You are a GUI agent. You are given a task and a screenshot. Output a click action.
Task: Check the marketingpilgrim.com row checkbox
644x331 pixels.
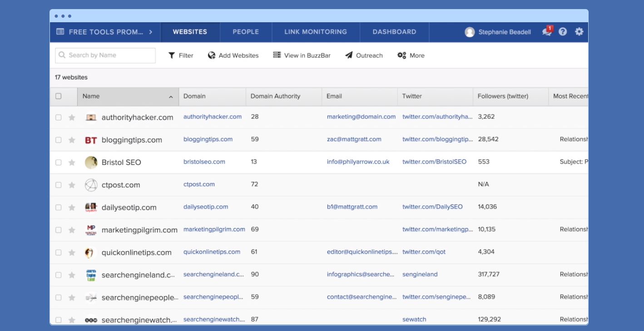[x=58, y=230]
